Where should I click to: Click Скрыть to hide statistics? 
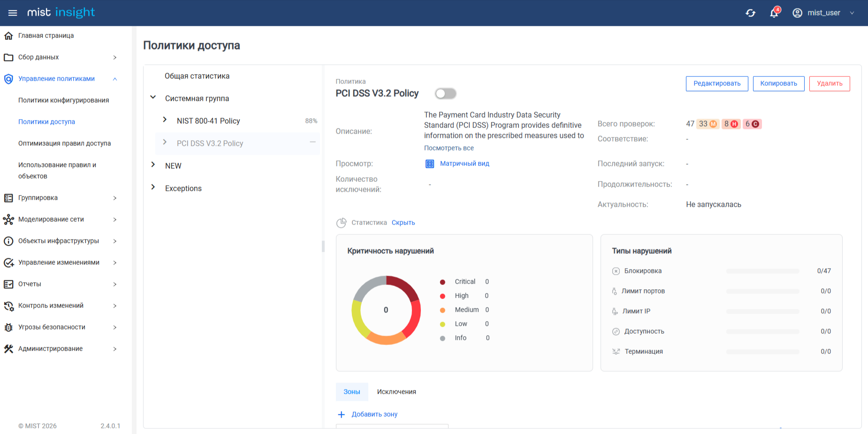[404, 223]
